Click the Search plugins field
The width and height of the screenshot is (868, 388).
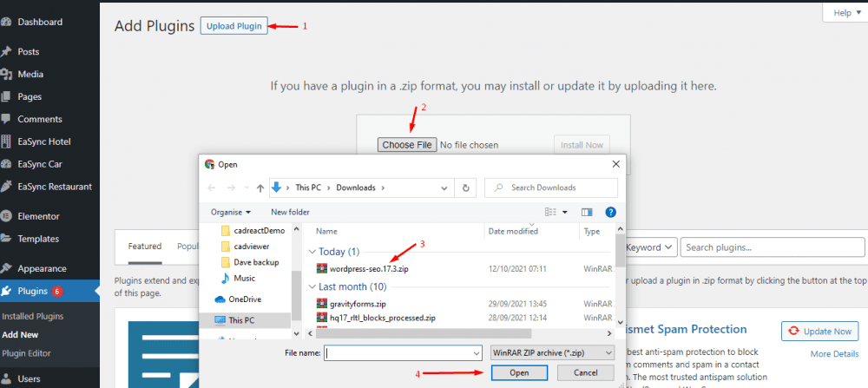[x=773, y=247]
